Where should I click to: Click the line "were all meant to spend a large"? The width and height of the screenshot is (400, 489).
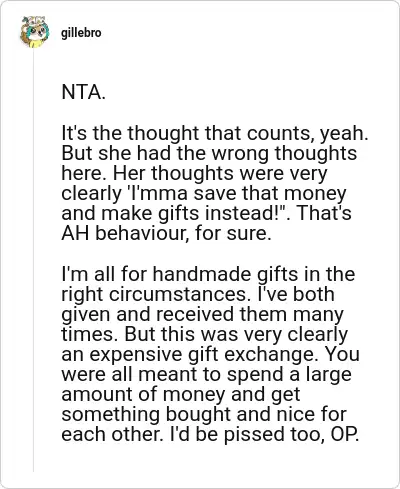206,374
